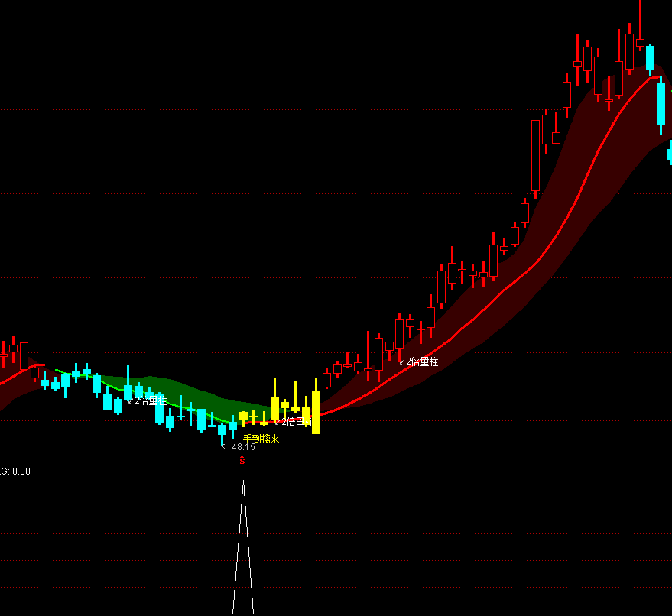Click the G: 0.00 indicator readout
672x616 pixels.
15,472
